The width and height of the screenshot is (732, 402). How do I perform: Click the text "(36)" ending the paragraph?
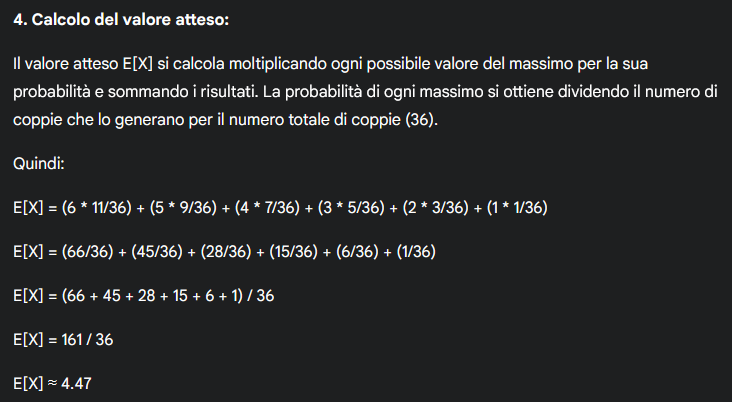point(422,119)
